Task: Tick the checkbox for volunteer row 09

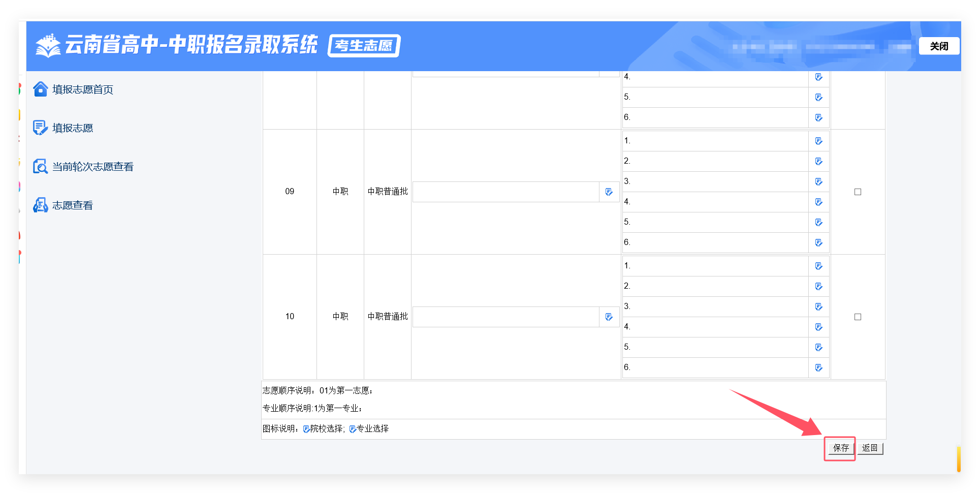Action: [x=858, y=192]
